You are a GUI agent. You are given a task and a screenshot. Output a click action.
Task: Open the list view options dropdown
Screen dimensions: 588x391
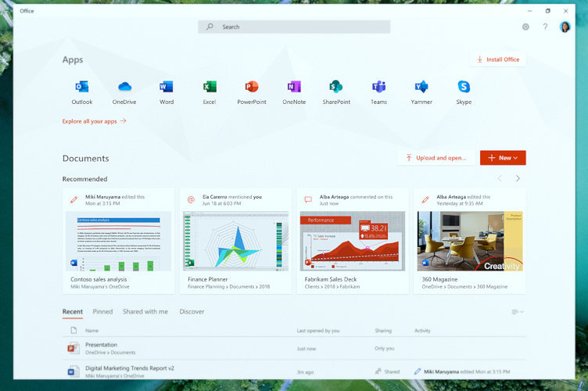coord(518,312)
